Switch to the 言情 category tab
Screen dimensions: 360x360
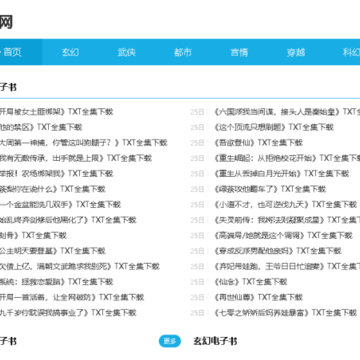pyautogui.click(x=239, y=52)
